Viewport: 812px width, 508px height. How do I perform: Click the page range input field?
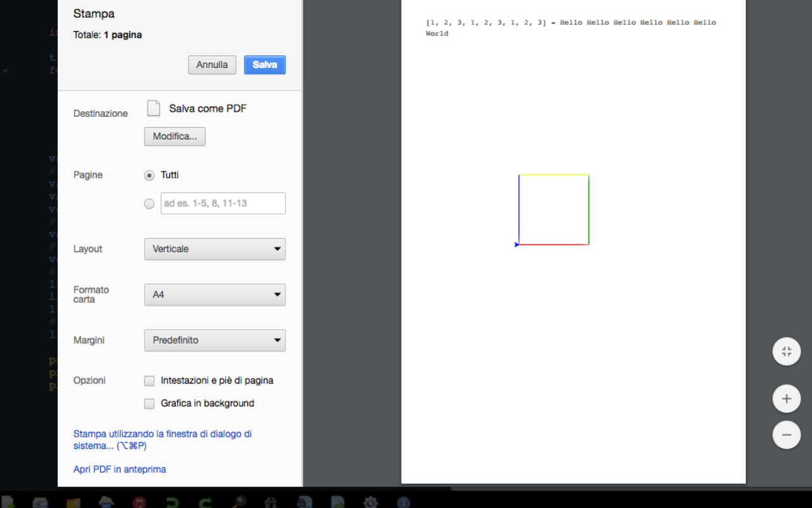(223, 203)
